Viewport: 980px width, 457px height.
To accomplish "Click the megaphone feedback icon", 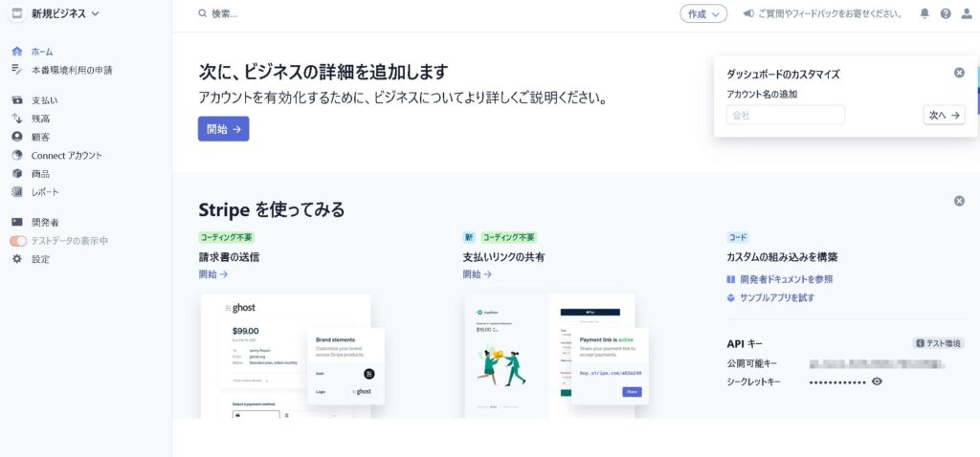I will (748, 13).
